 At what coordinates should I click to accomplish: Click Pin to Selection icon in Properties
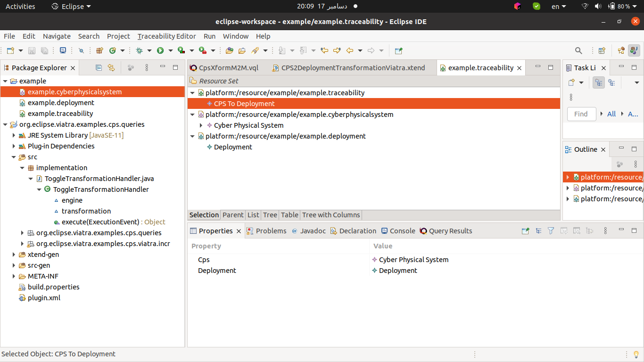coord(526,231)
